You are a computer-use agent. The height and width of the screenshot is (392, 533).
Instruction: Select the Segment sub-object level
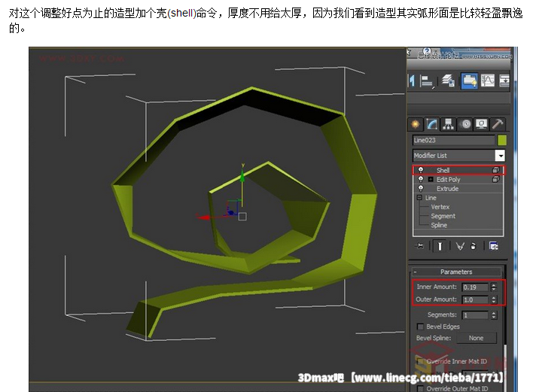[443, 216]
